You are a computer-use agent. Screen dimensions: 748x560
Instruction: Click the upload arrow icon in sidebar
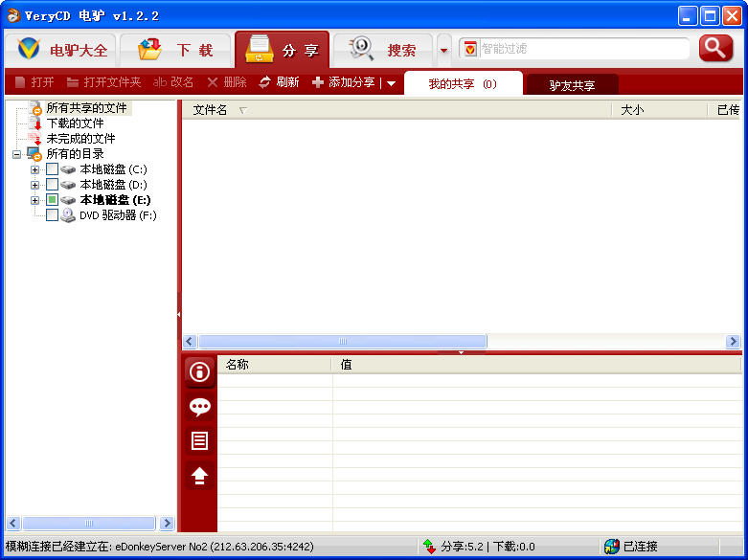(x=199, y=476)
